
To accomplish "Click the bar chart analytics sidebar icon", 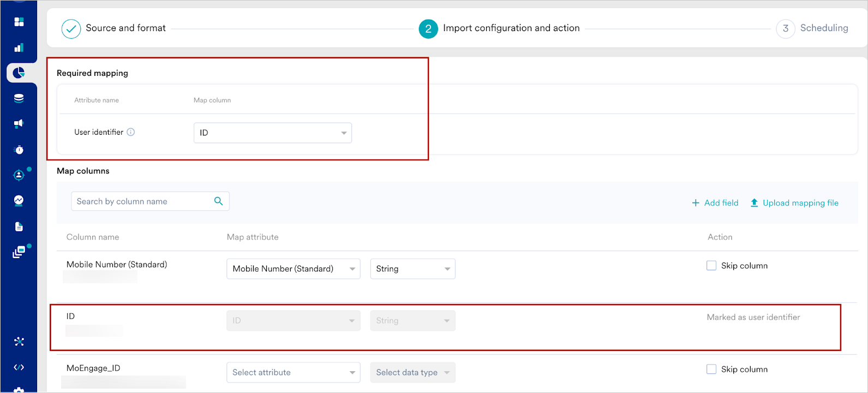I will tap(19, 47).
